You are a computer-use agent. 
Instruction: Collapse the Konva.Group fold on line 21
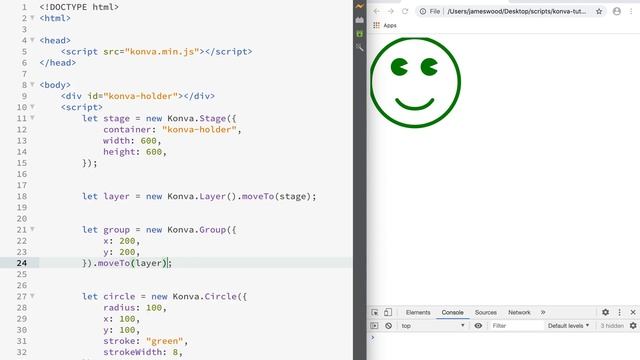(32, 229)
